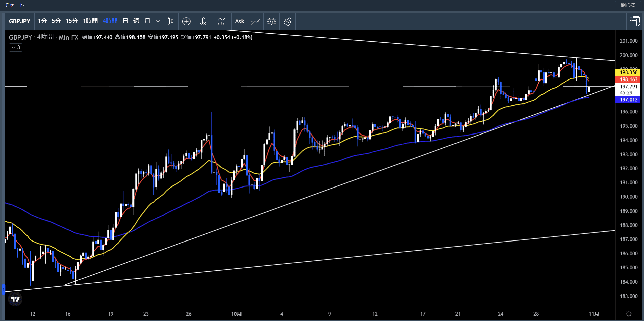Select the trend line drawing tool
Screen dimensions: 644x321
click(x=256, y=21)
